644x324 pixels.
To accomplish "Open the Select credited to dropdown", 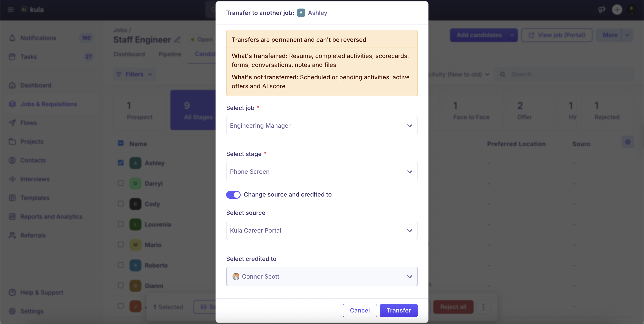I will 322,276.
